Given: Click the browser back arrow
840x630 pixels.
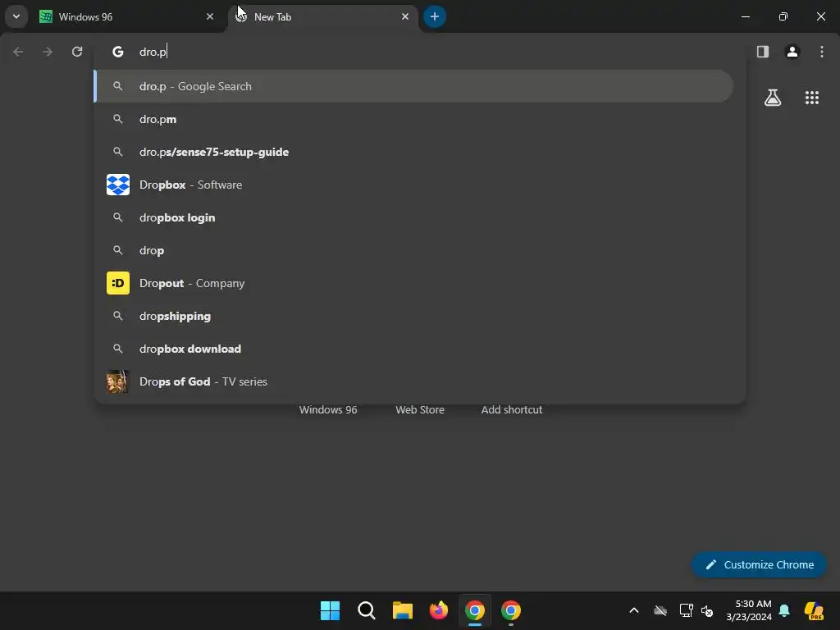Looking at the screenshot, I should point(18,52).
